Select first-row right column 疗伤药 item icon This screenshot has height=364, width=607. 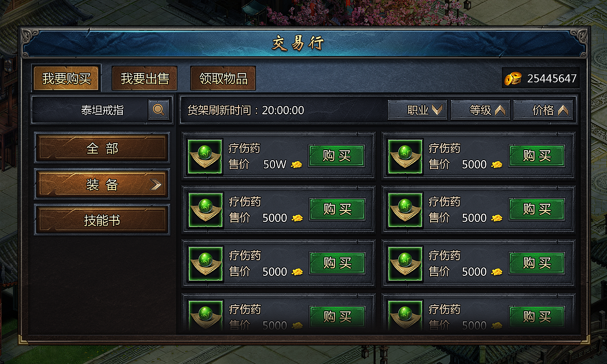[x=405, y=156]
